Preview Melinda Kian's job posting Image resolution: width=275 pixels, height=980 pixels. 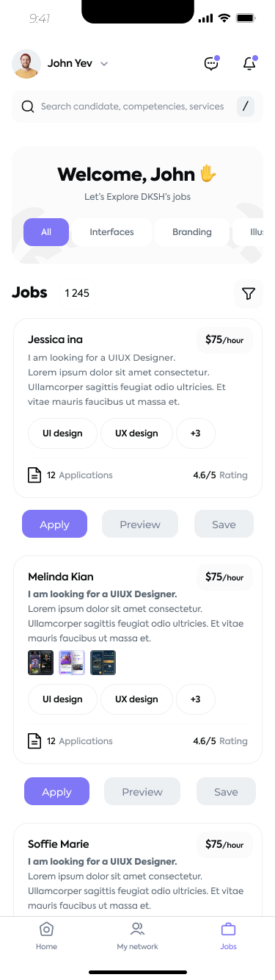coord(142,792)
